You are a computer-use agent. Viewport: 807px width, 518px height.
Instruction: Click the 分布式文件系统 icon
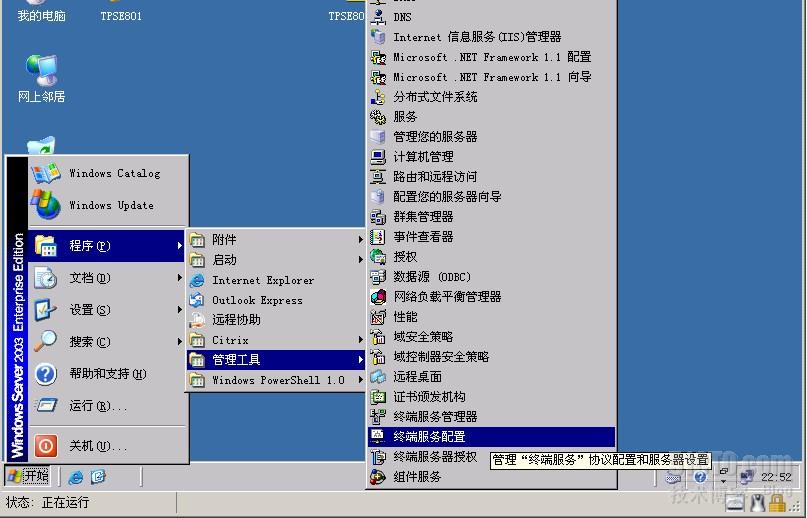tap(378, 97)
